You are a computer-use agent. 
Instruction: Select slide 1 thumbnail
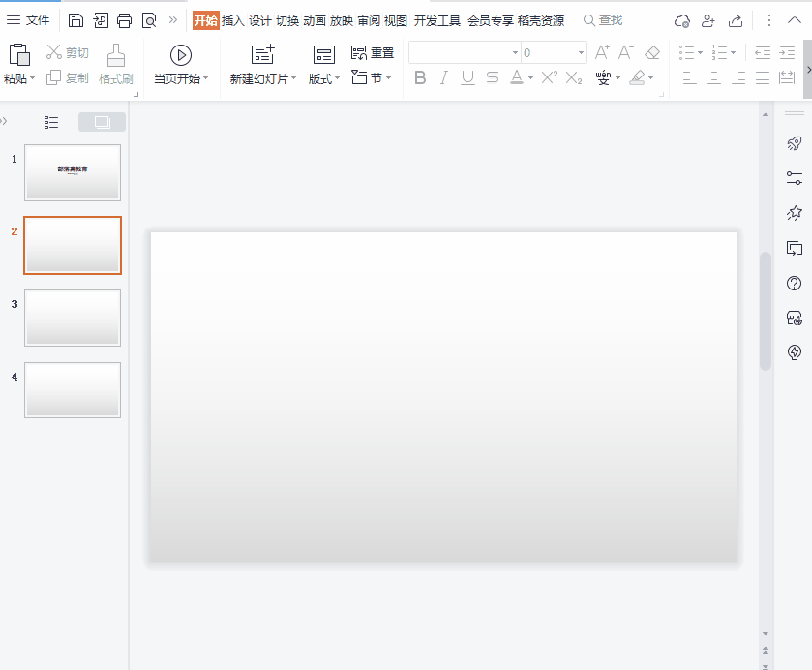coord(73,172)
